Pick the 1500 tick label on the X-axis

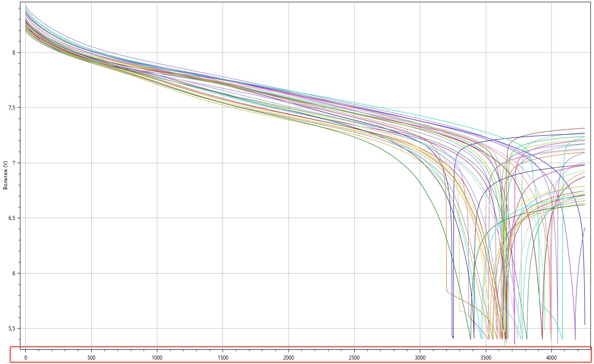[x=223, y=357]
